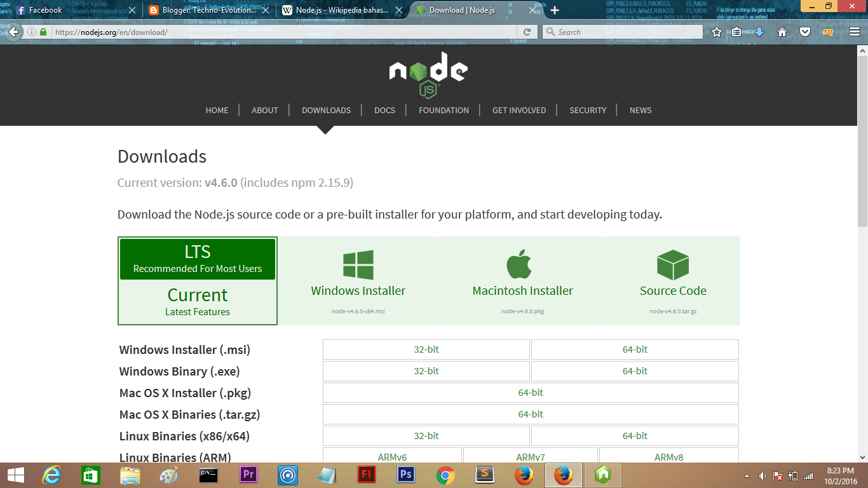Screen dimensions: 868x488
Task: Download Linux Binaries ARMv7
Action: tap(531, 456)
